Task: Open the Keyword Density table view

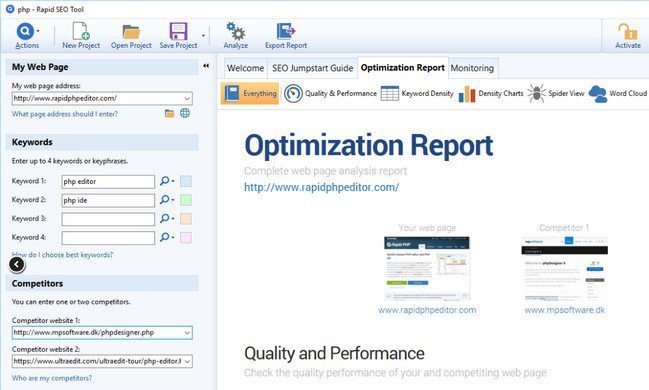Action: tap(417, 93)
